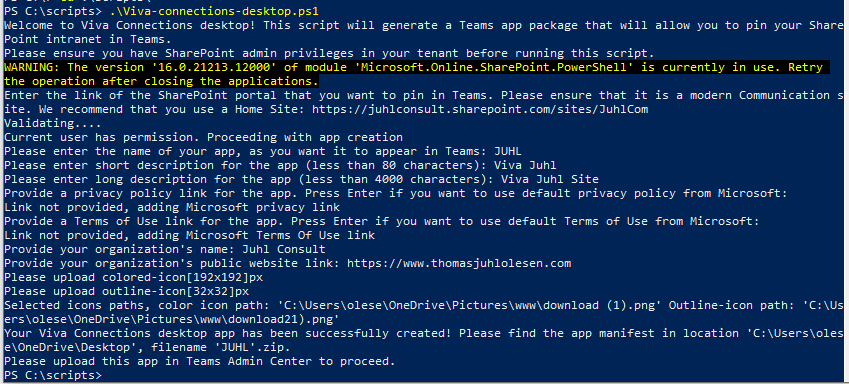Click the final PS C:\scripts> prompt line
The image size is (849, 384).
pyautogui.click(x=53, y=375)
